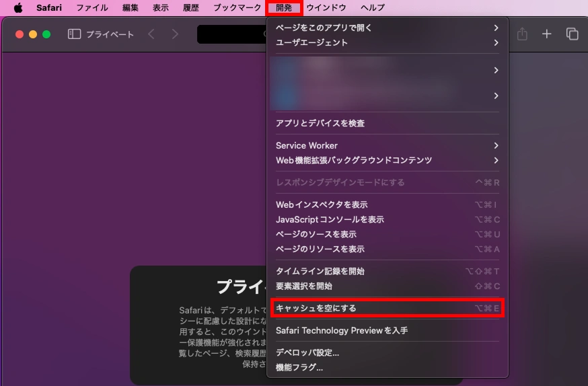Open the ブックマーク menu

pos(237,7)
